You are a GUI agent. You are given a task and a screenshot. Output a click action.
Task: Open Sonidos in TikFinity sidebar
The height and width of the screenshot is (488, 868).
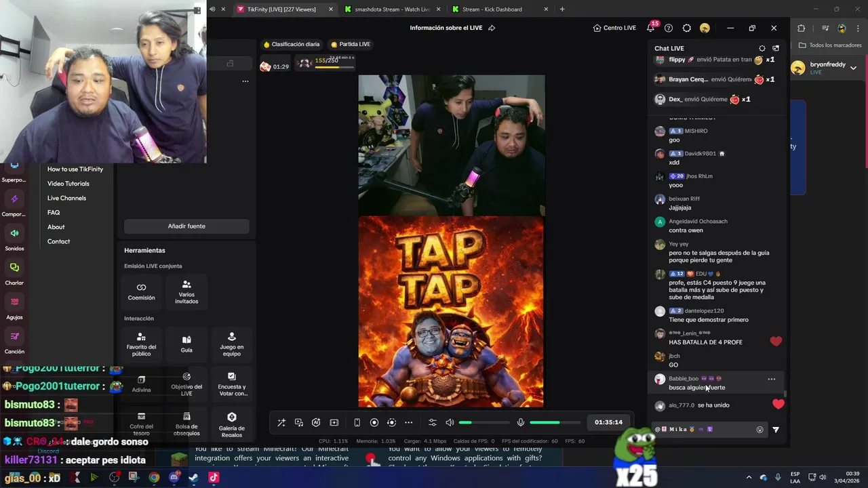14,239
